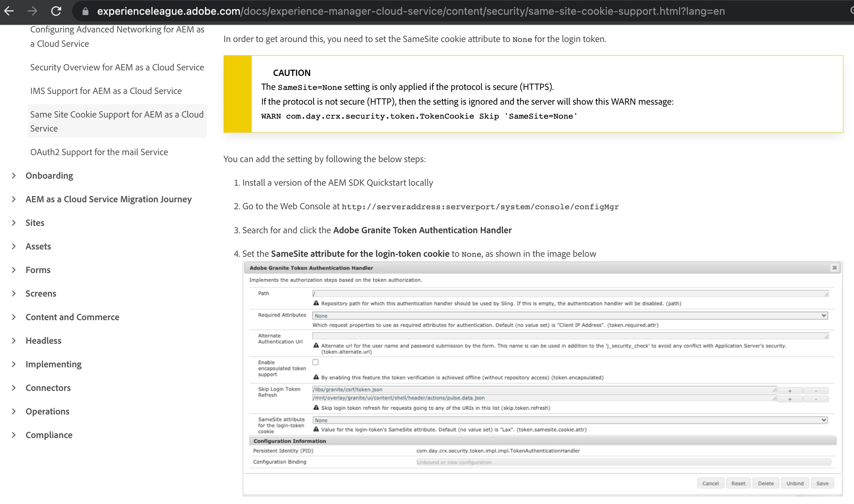Screen dimensions: 854x504
Task: Toggle Enable encapsulated token support checkbox
Action: coord(315,362)
